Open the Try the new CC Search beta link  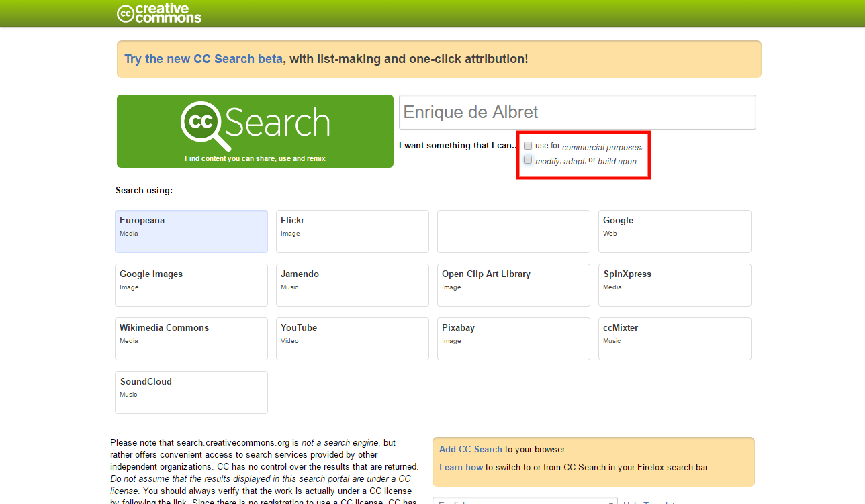click(x=203, y=59)
